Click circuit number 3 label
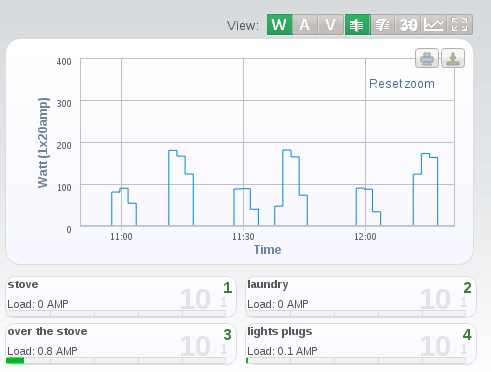The width and height of the screenshot is (491, 372). pyautogui.click(x=227, y=335)
